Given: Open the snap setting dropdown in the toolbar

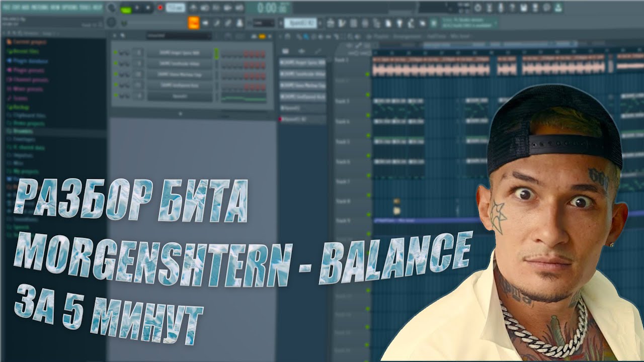Looking at the screenshot, I should coord(263,23).
